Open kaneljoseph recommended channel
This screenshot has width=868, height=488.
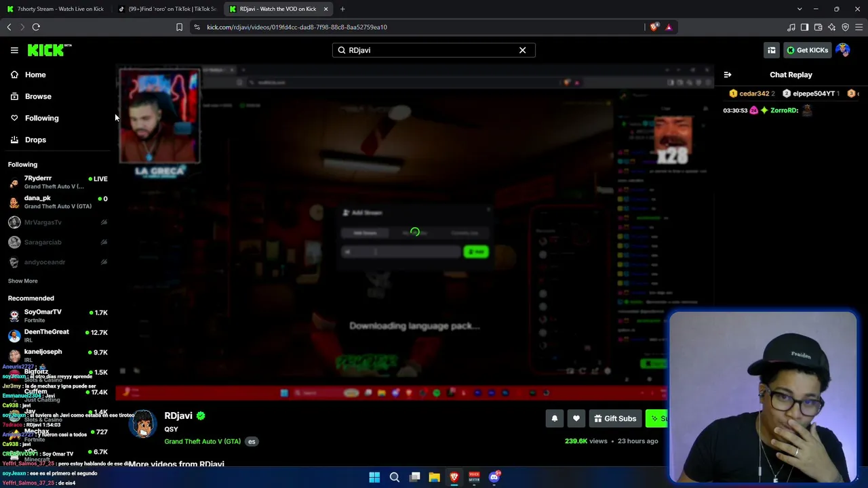(58, 355)
